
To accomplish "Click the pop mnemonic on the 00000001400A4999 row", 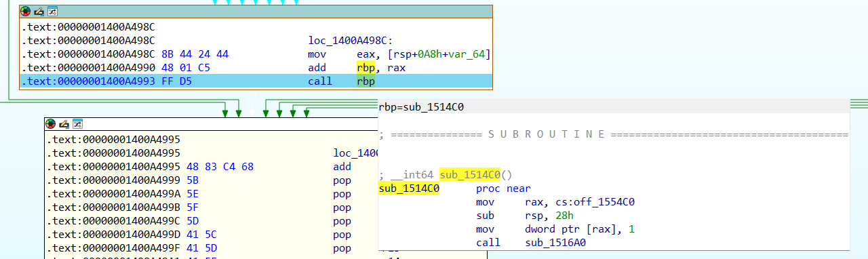I will tap(342, 180).
